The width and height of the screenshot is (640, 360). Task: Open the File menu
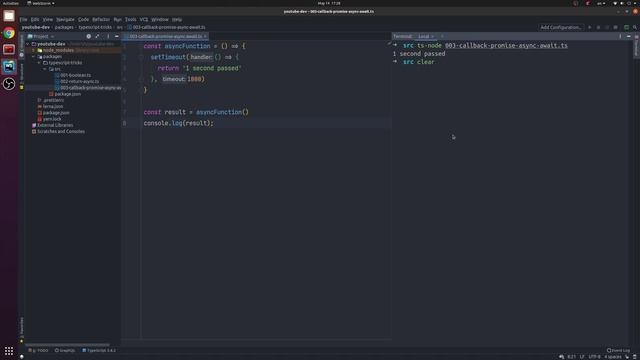point(24,19)
